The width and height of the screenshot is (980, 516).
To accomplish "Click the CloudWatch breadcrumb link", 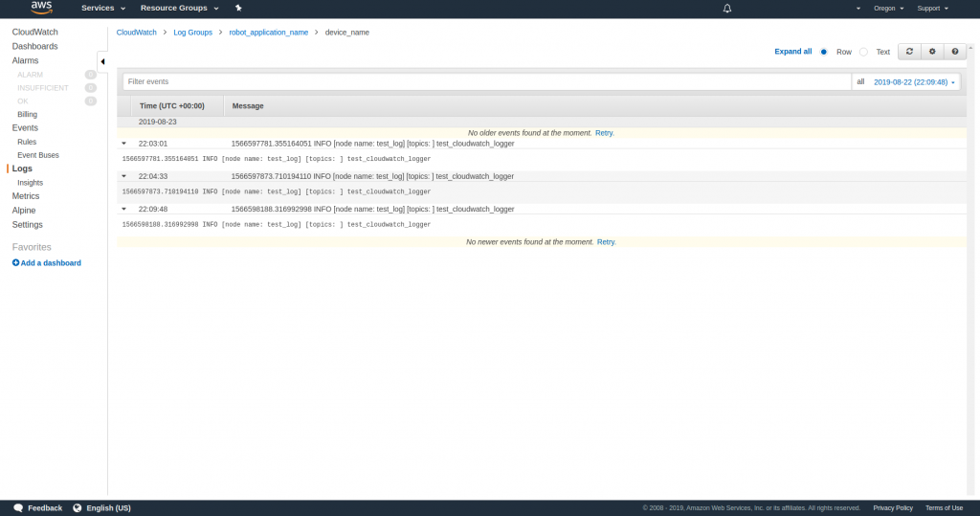I will coord(136,33).
